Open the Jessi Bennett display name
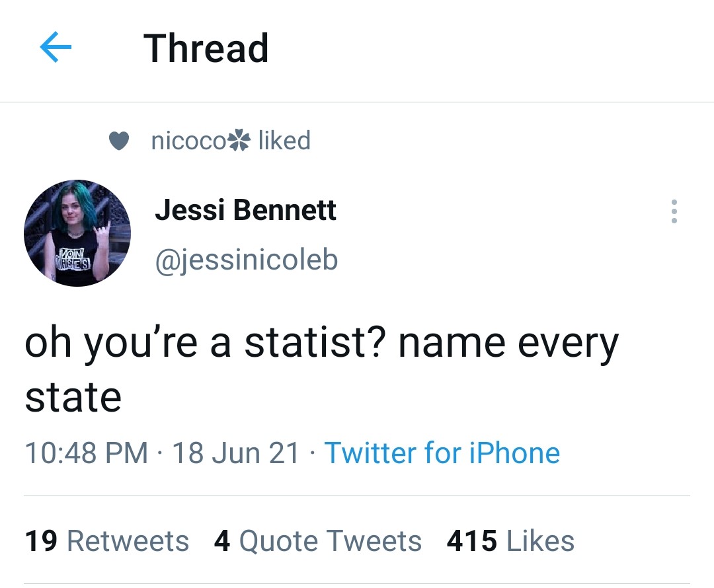The height and width of the screenshot is (588, 714). (x=245, y=210)
